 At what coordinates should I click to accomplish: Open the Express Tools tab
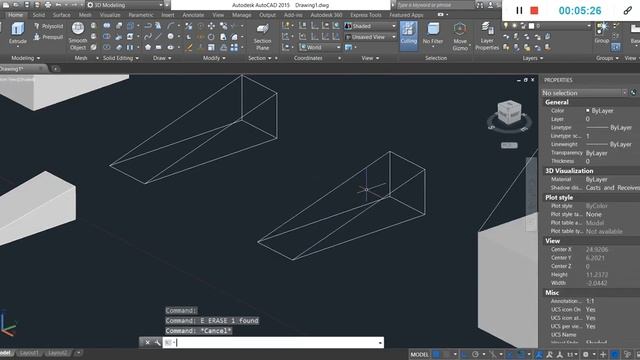pyautogui.click(x=366, y=15)
